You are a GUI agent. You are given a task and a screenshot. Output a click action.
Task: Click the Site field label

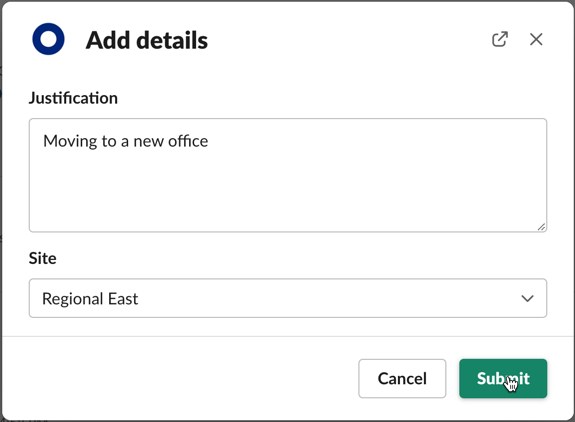click(43, 258)
